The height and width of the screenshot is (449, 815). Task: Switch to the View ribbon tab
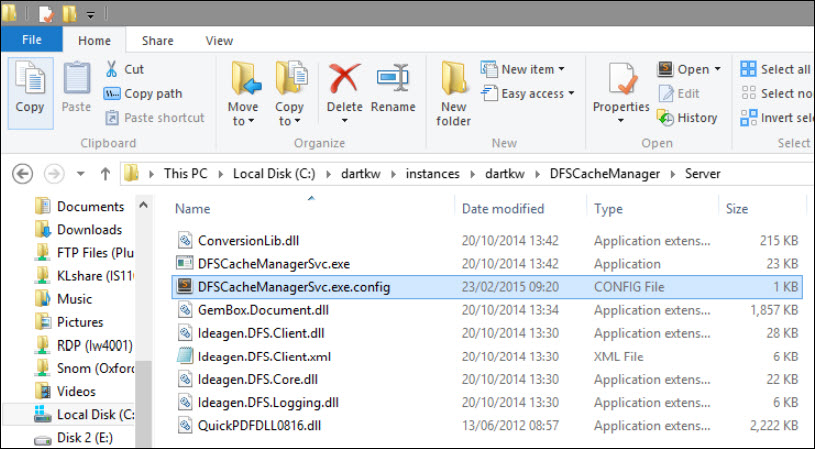tap(219, 41)
